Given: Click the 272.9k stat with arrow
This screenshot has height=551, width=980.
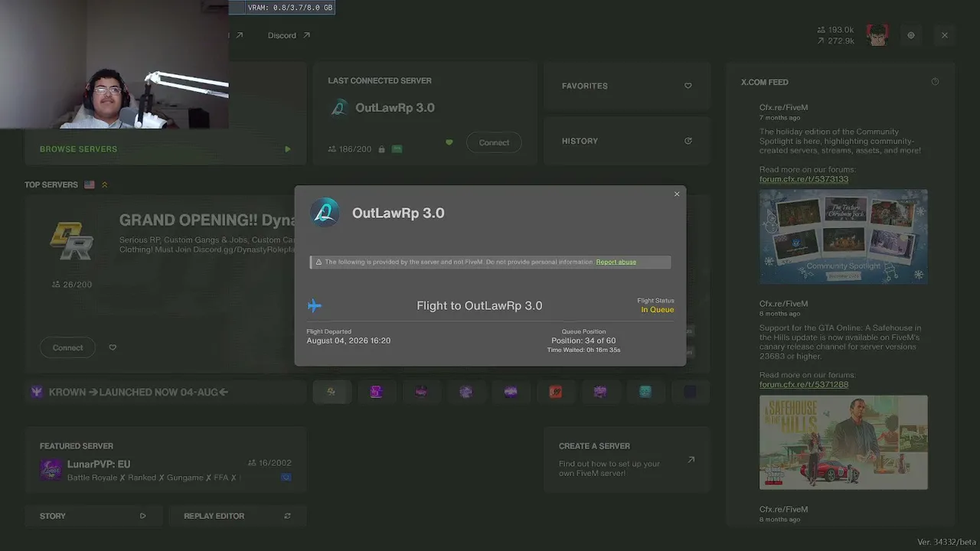Looking at the screenshot, I should click(x=835, y=41).
